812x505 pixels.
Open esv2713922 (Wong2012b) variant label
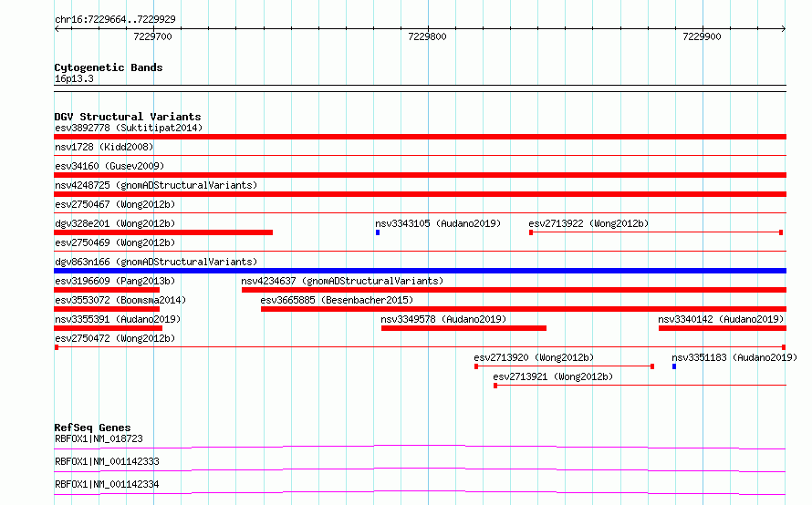pyautogui.click(x=588, y=223)
